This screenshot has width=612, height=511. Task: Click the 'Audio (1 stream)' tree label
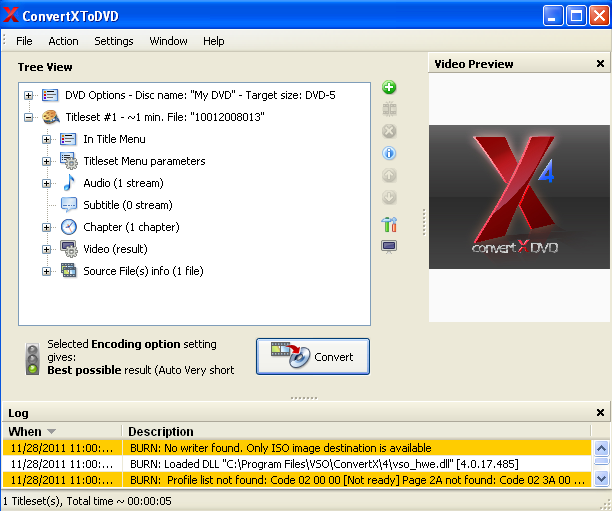pos(123,183)
